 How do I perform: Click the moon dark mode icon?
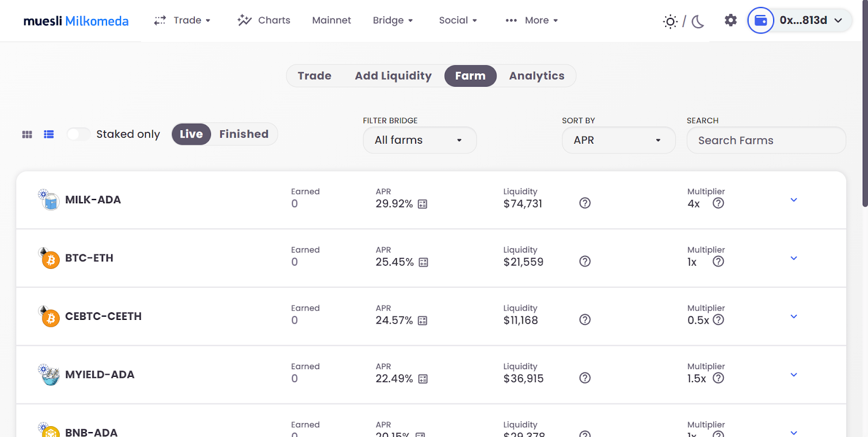pos(698,21)
